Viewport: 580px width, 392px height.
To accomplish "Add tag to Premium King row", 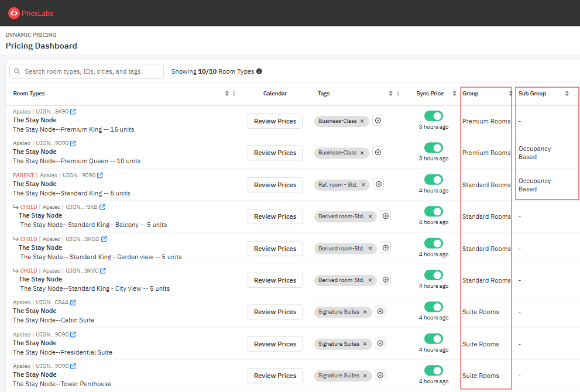I will tap(377, 121).
